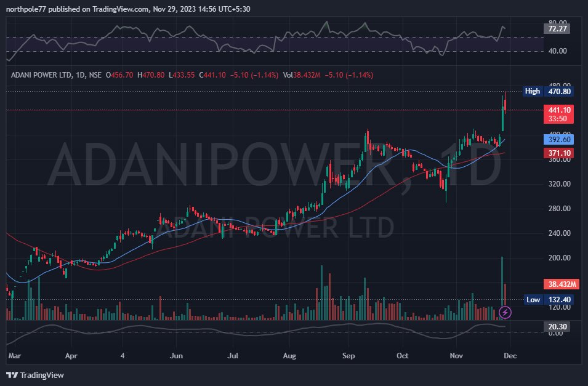
Task: Click the Jul label on time axis
Action: pos(233,356)
